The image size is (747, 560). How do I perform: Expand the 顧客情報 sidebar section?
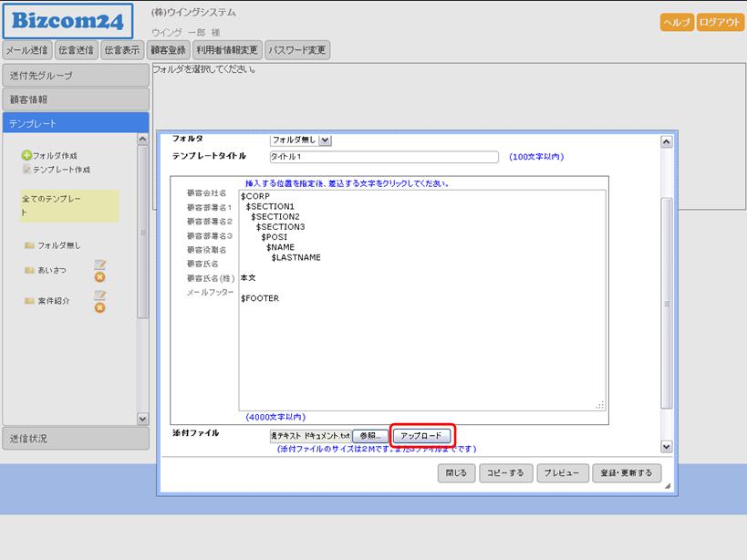[75, 99]
